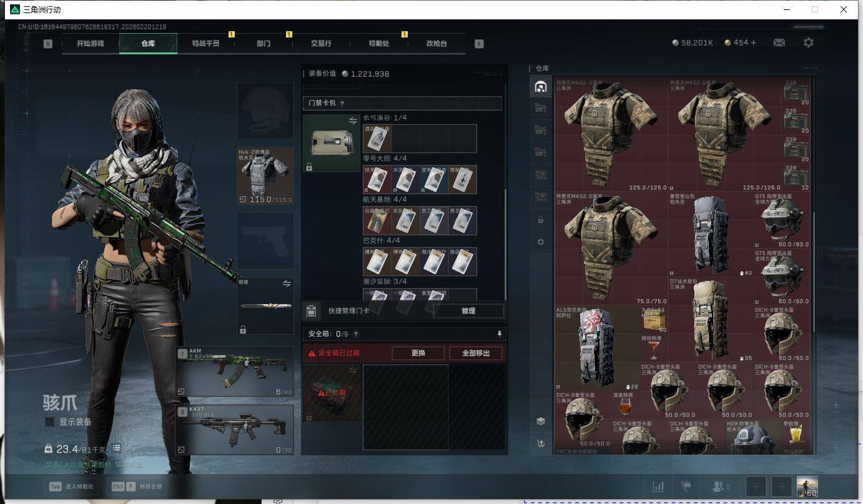Open settings gear in top bar
This screenshot has width=863, height=504.
(809, 42)
